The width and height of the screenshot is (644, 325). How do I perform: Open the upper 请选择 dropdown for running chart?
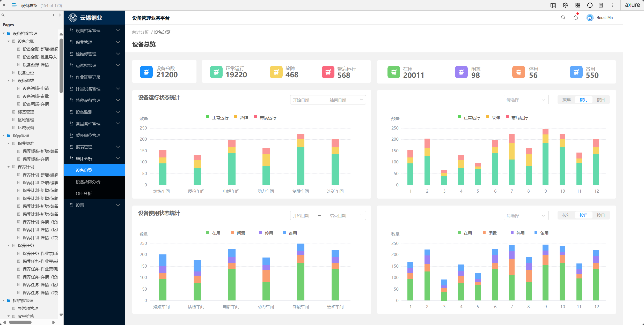526,100
